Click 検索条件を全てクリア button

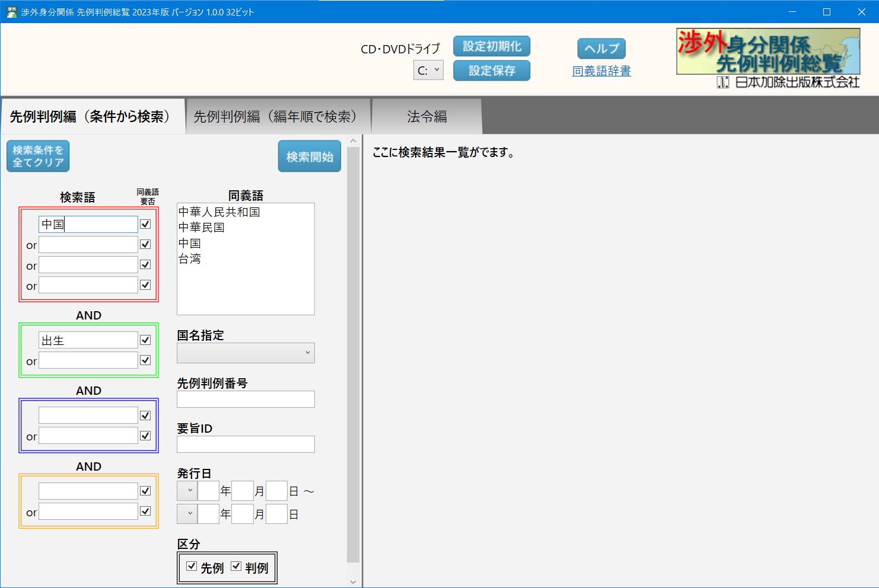pos(38,156)
